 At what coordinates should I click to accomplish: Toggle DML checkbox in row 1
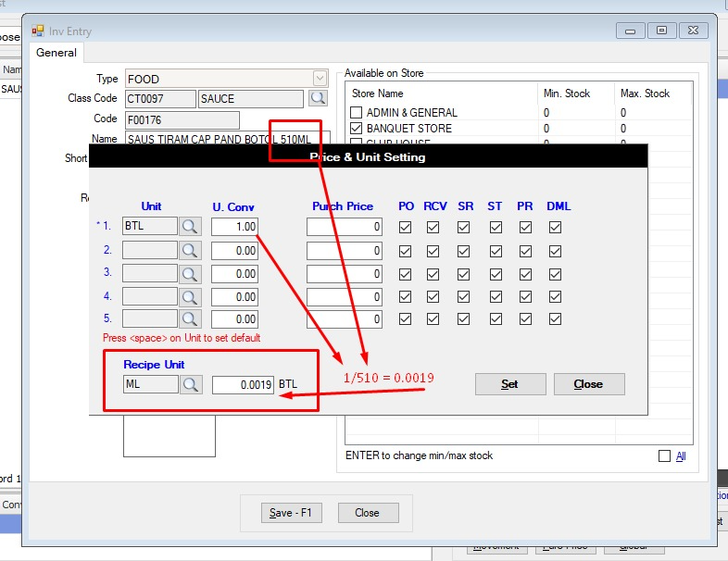coord(556,227)
